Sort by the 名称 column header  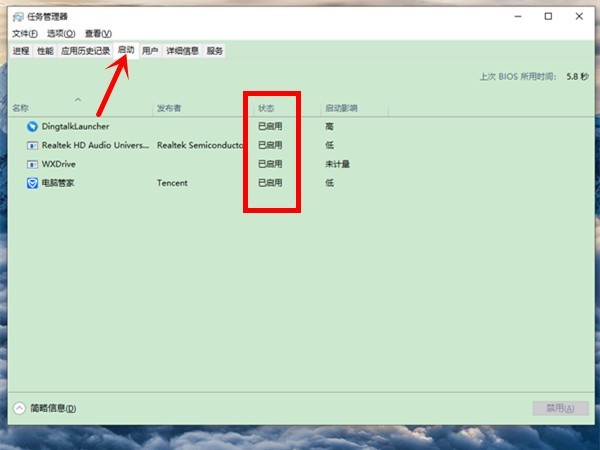coord(81,108)
